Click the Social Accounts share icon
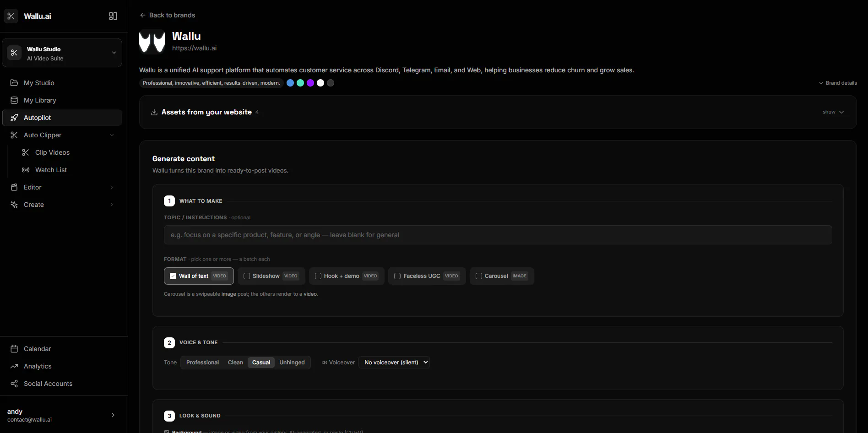Screen dimensions: 868x433 tap(14, 384)
